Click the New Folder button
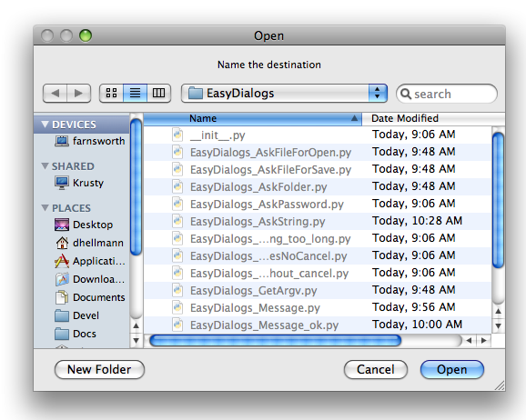Viewport: 526px width, 420px height. click(99, 369)
